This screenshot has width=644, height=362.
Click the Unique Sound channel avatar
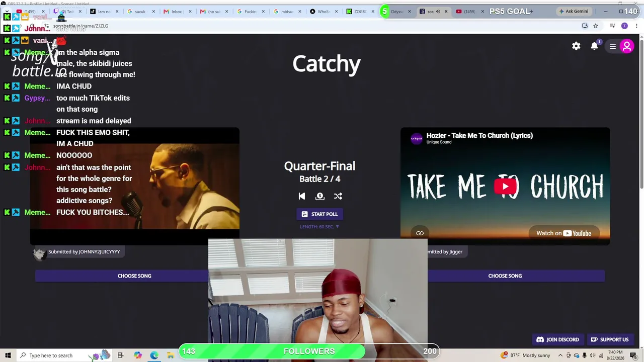point(417,138)
